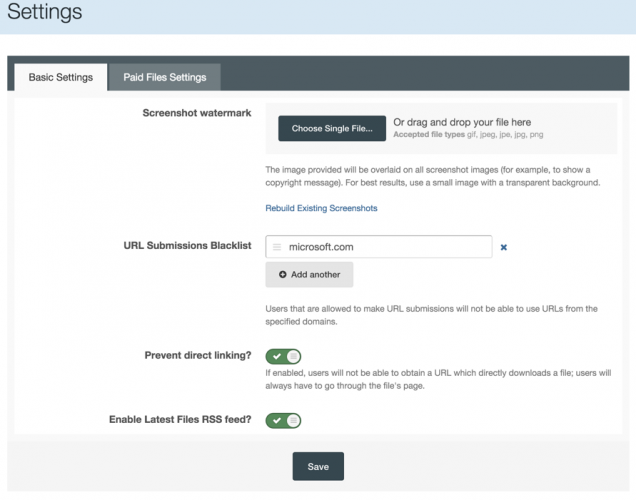Click the Prevent direct linking? label

click(x=198, y=355)
